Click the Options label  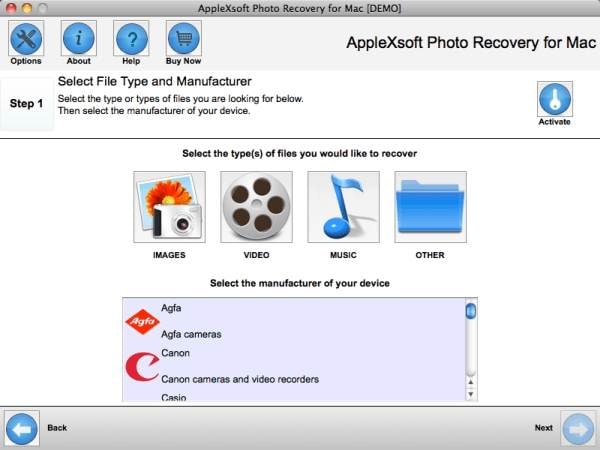[x=26, y=61]
